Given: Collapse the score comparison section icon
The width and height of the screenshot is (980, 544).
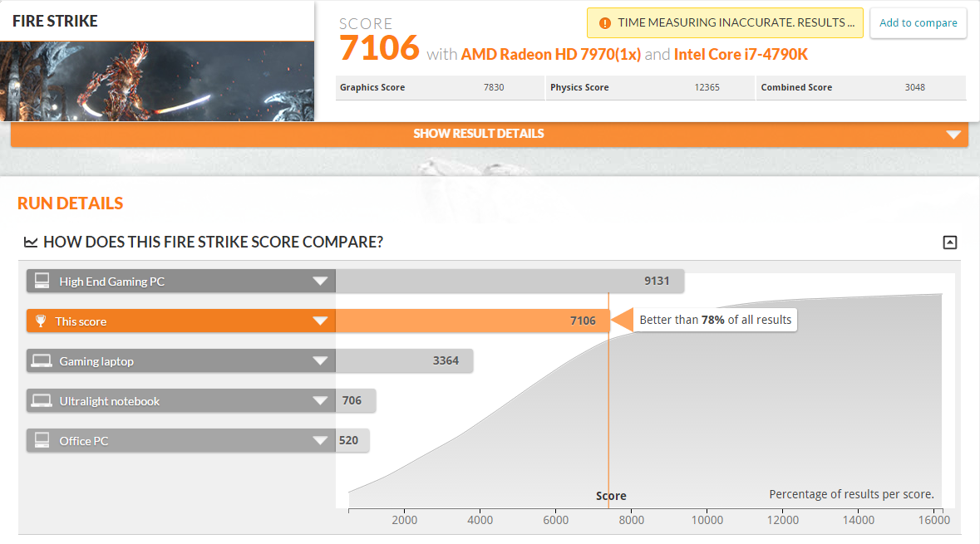Looking at the screenshot, I should pos(949,243).
